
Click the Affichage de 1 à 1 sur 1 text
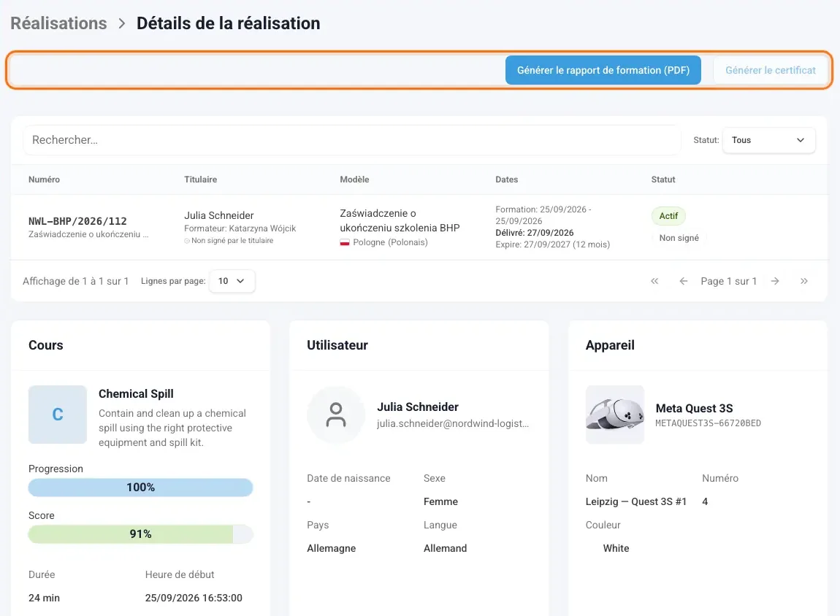(x=75, y=281)
